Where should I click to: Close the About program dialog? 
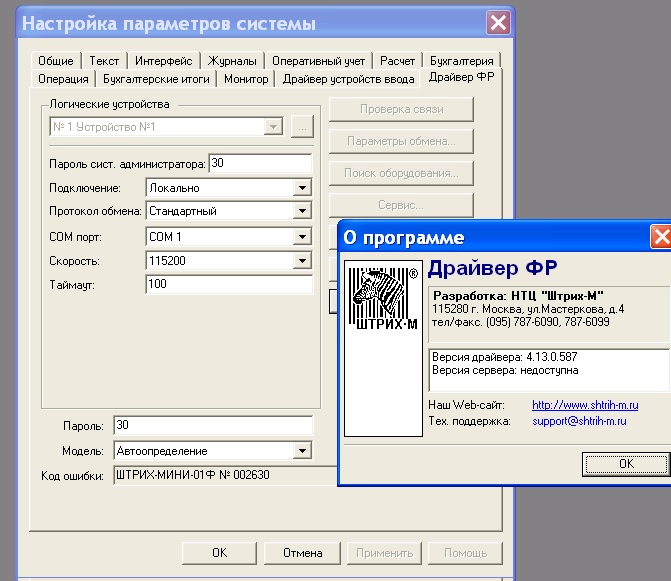(x=660, y=237)
